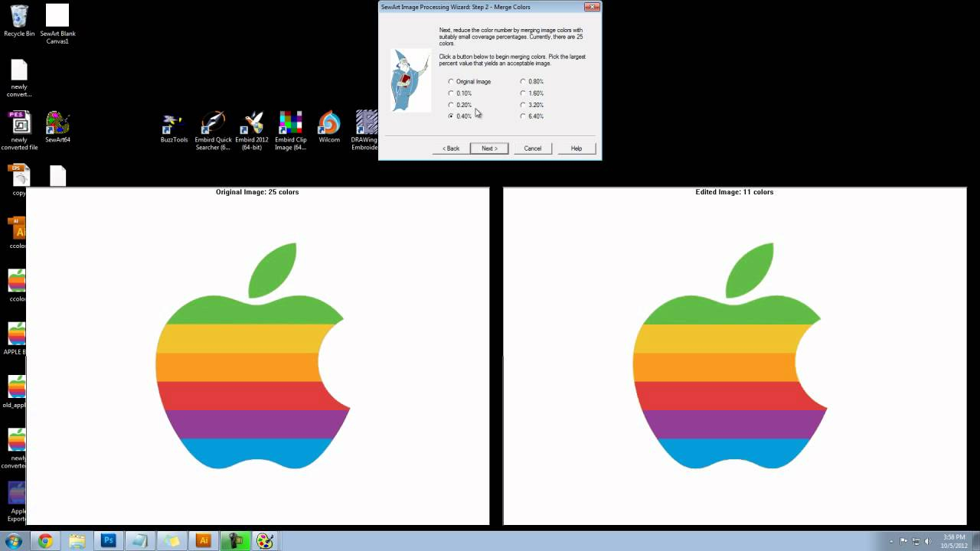Screen dimensions: 980x551
Task: Select the 0.80% merge percentage
Action: [x=523, y=82]
